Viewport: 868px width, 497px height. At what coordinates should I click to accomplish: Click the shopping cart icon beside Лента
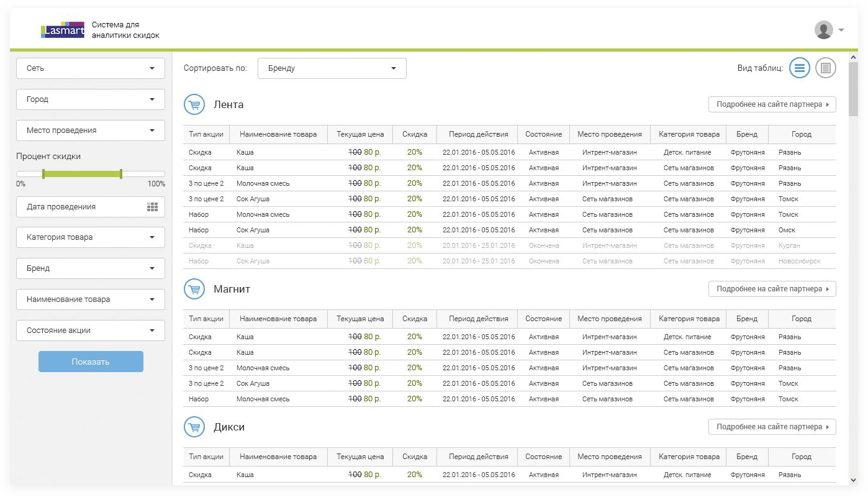click(194, 104)
